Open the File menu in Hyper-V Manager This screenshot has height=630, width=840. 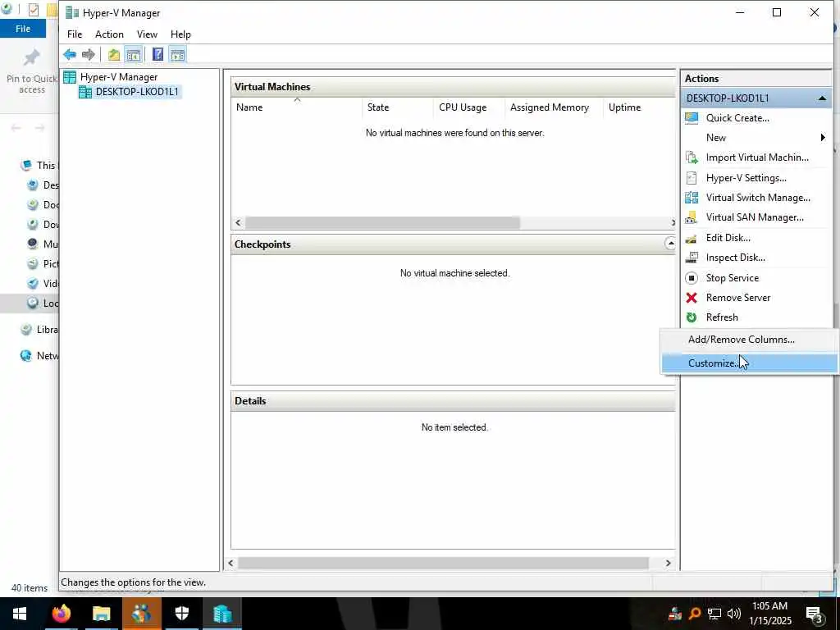click(75, 34)
